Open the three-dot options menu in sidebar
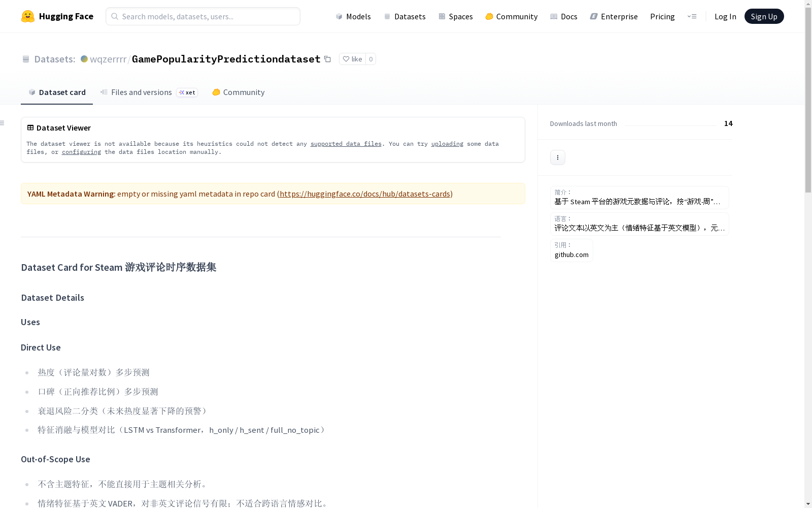Screen dimensions: 812x508 (x=558, y=157)
